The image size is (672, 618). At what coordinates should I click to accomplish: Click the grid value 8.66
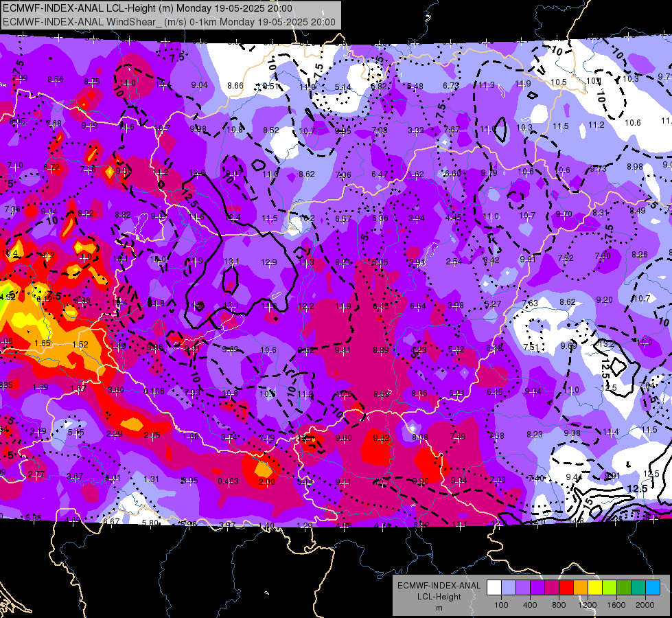click(235, 85)
